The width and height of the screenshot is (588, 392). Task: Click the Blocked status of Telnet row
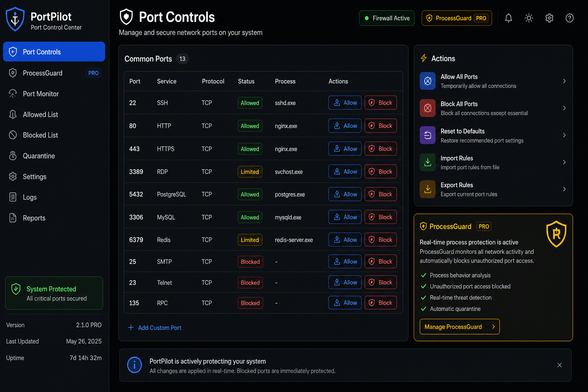coord(250,283)
